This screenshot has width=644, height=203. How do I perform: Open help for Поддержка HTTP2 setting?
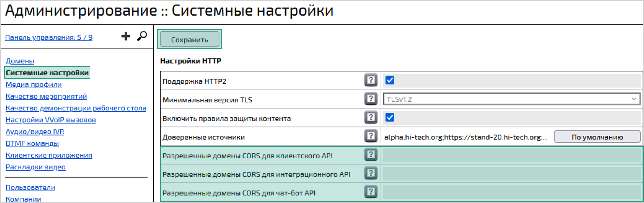[371, 80]
